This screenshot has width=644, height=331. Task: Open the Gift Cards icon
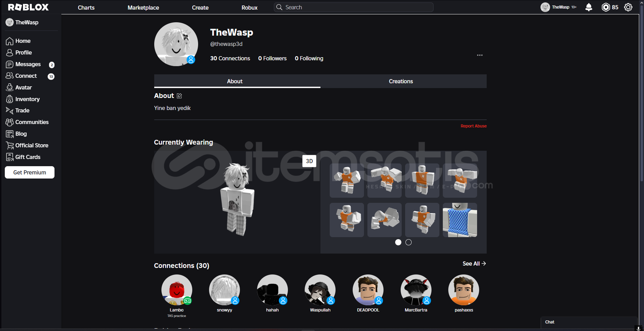[x=10, y=157]
